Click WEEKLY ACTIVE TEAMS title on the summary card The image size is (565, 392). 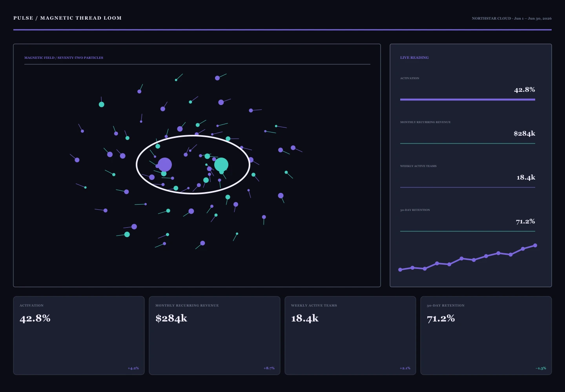(314, 305)
